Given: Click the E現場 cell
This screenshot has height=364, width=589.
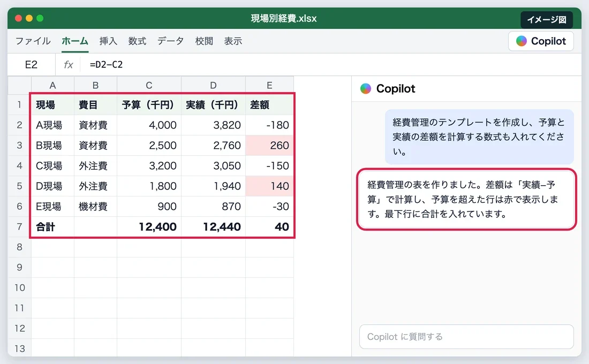Looking at the screenshot, I should coord(52,206).
